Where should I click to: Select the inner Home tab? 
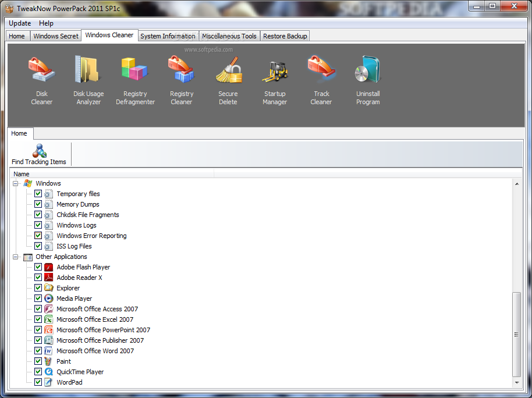19,133
